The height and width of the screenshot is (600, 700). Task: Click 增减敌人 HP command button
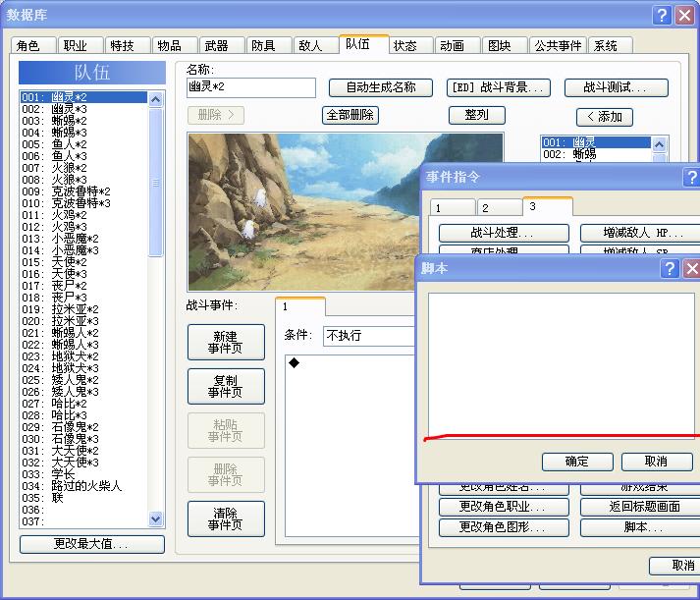pos(640,233)
